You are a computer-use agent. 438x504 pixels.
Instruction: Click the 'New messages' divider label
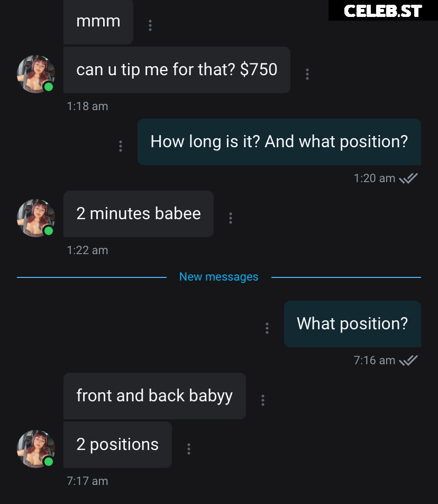coord(218,277)
